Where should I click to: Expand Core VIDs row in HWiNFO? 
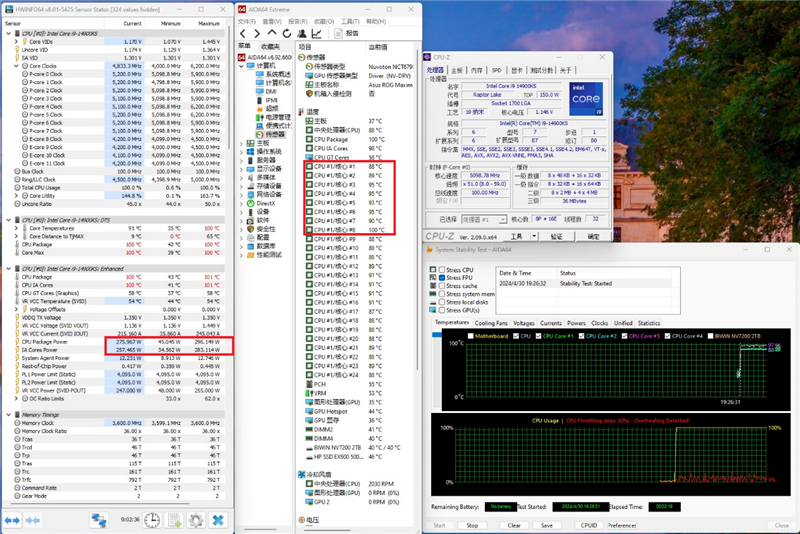pos(16,42)
